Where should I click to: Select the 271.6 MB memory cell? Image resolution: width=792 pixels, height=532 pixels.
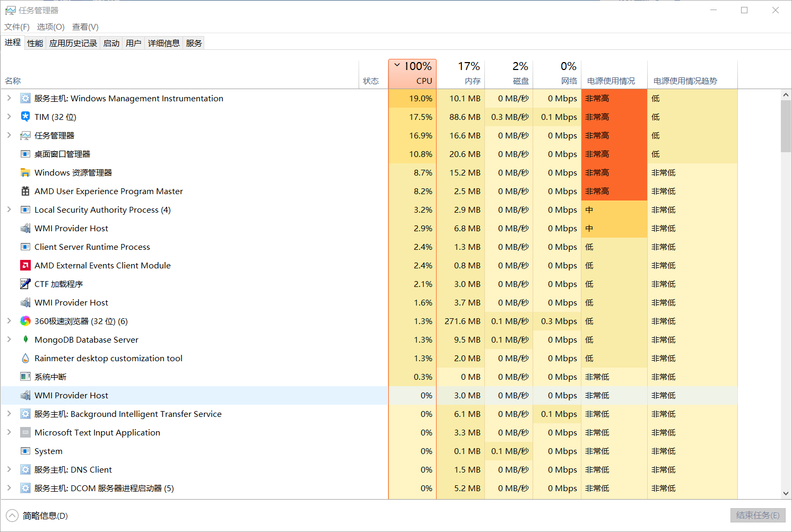click(x=460, y=321)
